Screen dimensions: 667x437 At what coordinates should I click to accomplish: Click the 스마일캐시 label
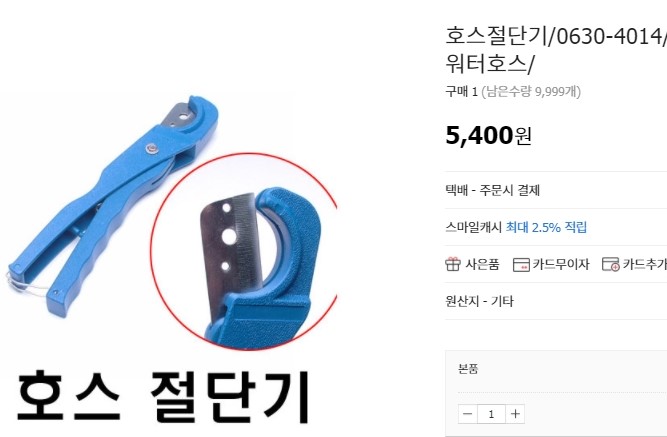click(x=473, y=227)
